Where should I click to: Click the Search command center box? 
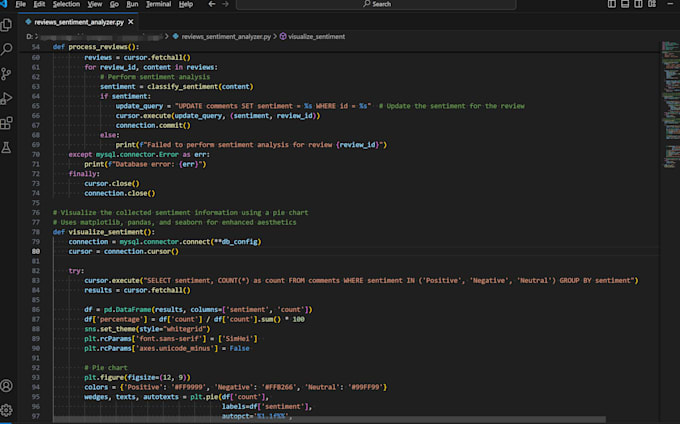(376, 4)
